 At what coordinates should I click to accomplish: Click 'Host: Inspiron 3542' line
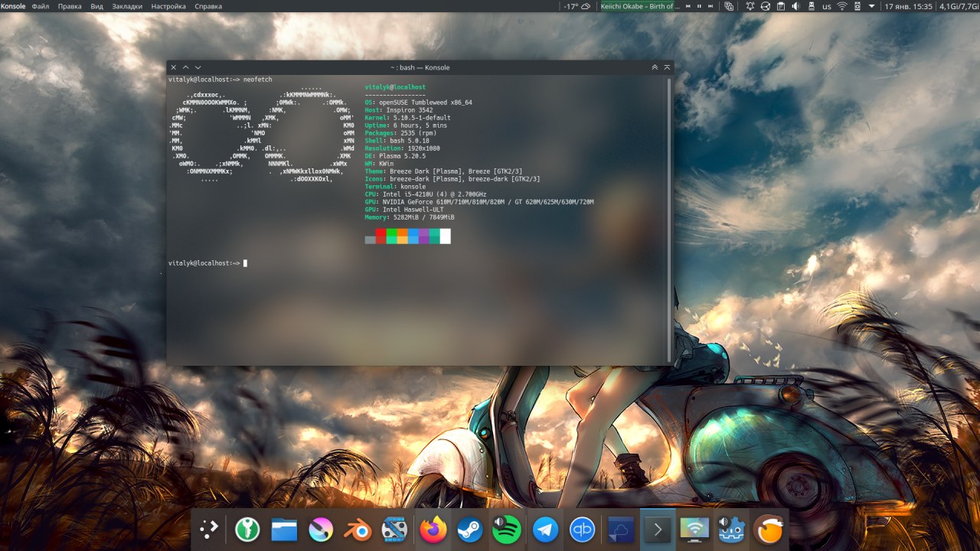tap(398, 110)
